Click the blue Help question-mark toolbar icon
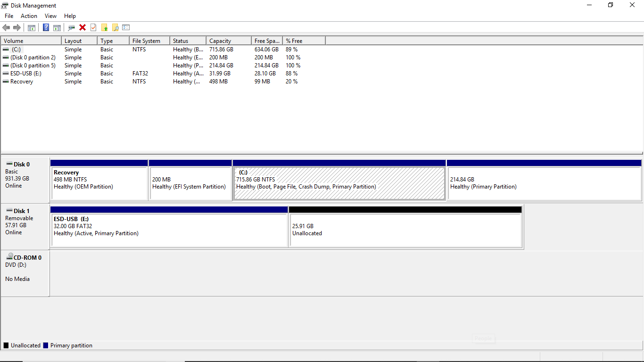The width and height of the screenshot is (644, 362). pos(46,27)
